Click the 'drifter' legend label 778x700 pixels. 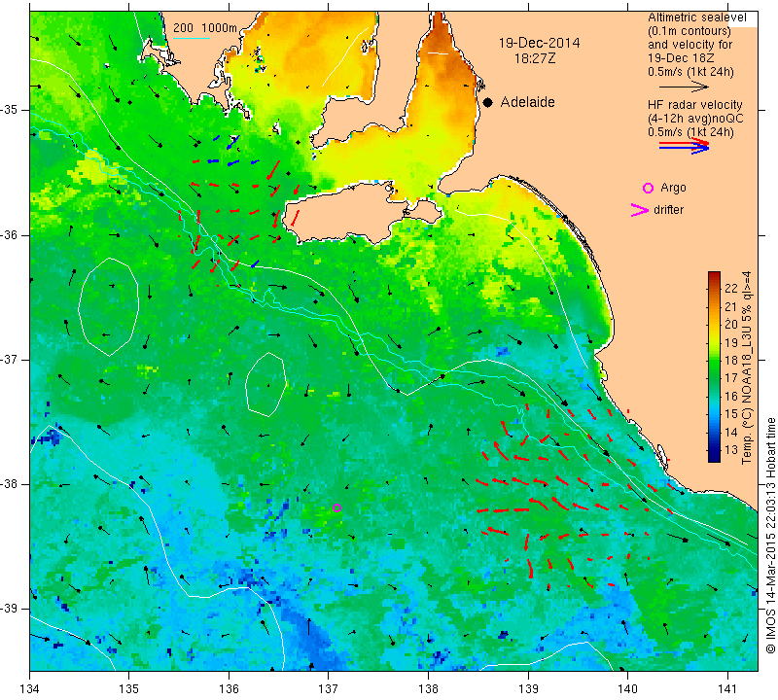[x=668, y=210]
